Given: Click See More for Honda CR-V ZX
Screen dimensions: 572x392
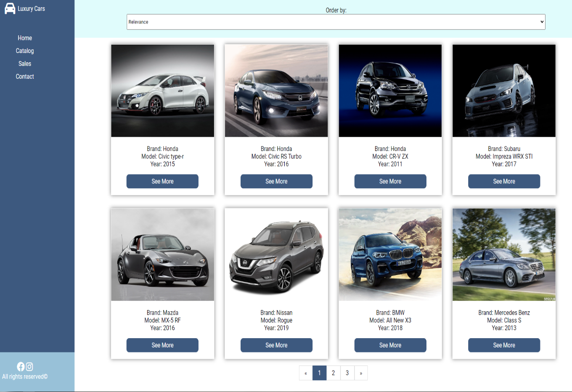Looking at the screenshot, I should coord(390,181).
